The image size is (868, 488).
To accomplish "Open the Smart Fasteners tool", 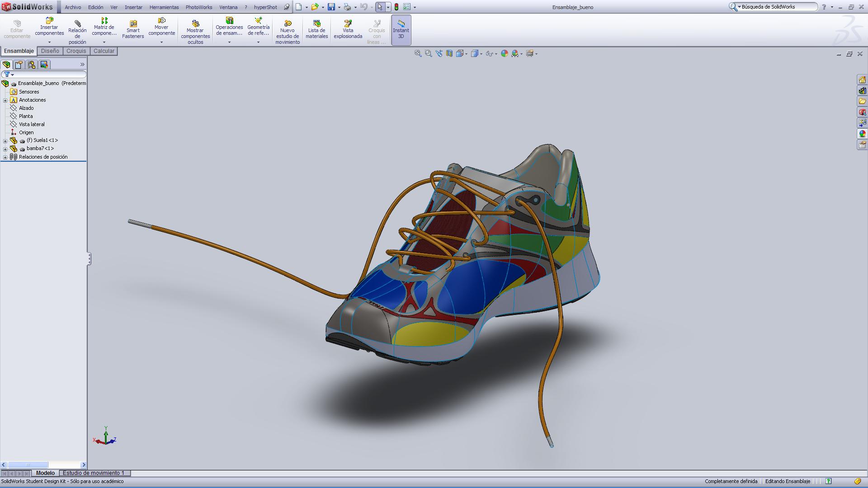I will tap(133, 30).
